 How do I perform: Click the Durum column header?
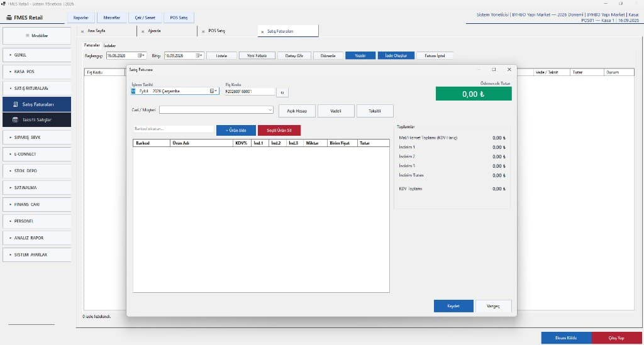pos(619,72)
